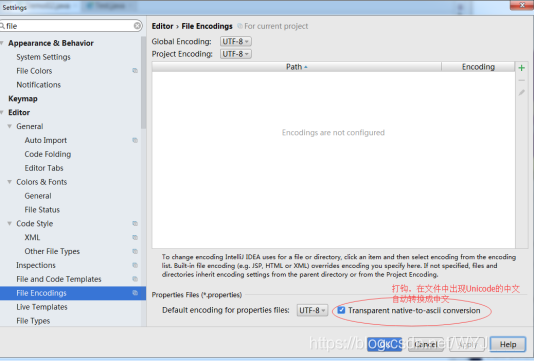This screenshot has height=362, width=534.
Task: Open default properties files encoding dropdown
Action: 312,310
